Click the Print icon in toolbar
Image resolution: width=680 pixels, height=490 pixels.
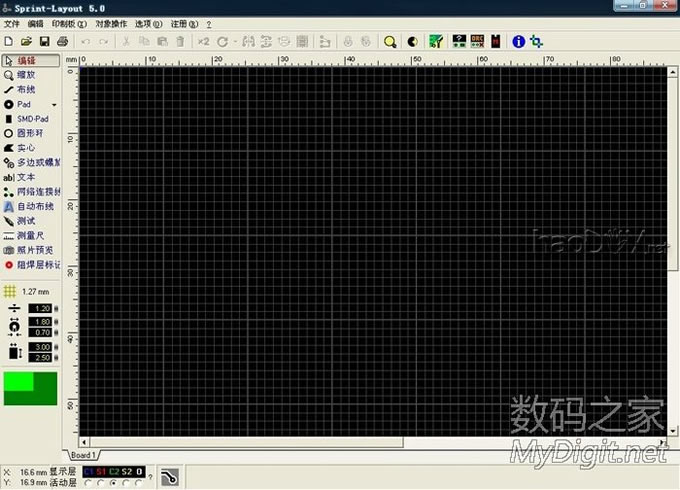coord(62,41)
